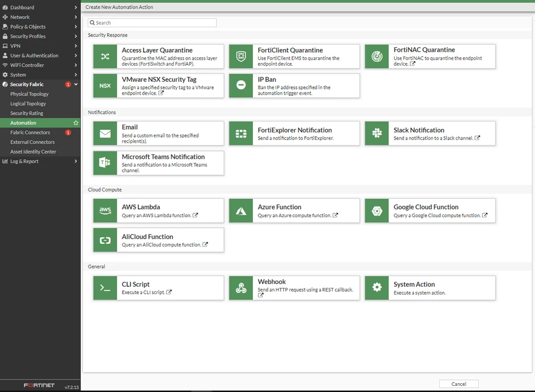Image resolution: width=535 pixels, height=392 pixels.
Task: Open the FortiNAC Quarantine external link icon
Action: click(413, 63)
